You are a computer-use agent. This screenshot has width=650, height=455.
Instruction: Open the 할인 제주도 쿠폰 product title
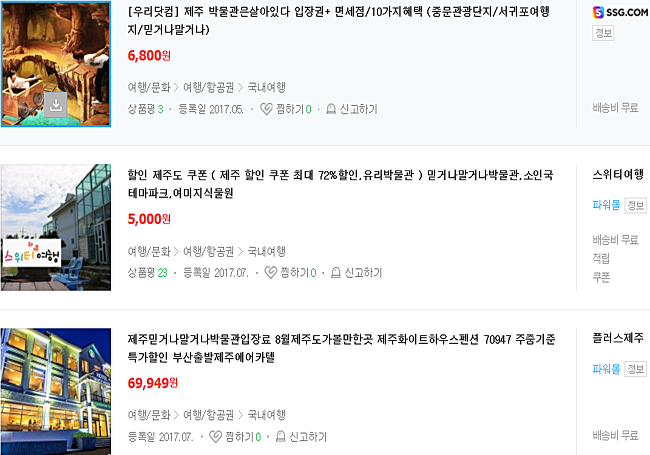[340, 184]
